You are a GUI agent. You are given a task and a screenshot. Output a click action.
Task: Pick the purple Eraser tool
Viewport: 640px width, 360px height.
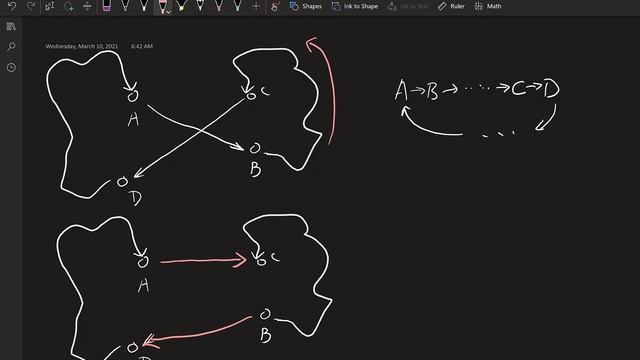click(x=107, y=6)
